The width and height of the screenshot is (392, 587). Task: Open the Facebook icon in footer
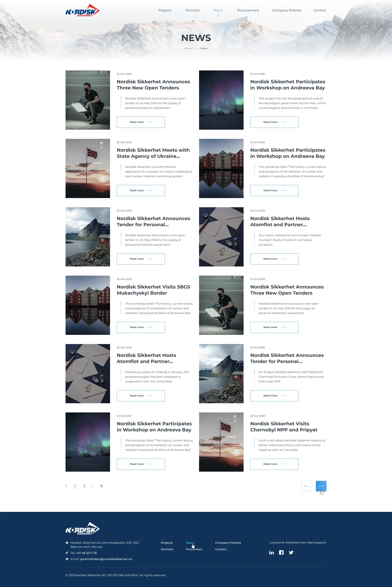pyautogui.click(x=281, y=552)
